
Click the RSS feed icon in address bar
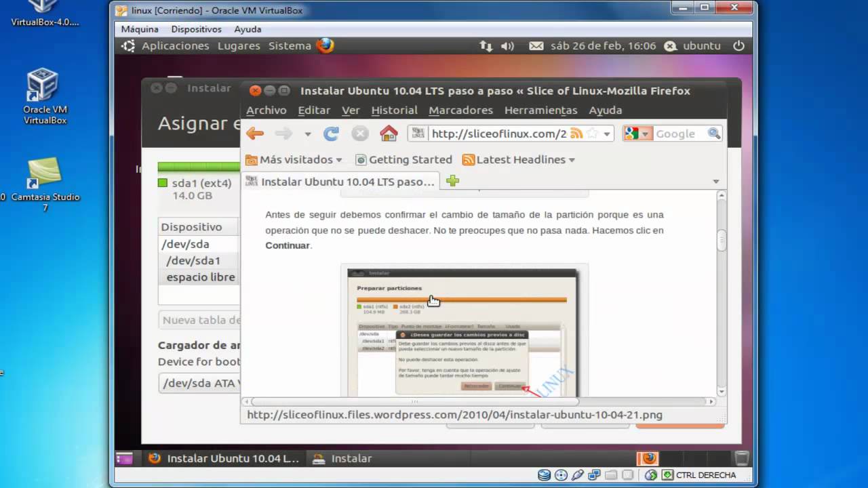576,134
